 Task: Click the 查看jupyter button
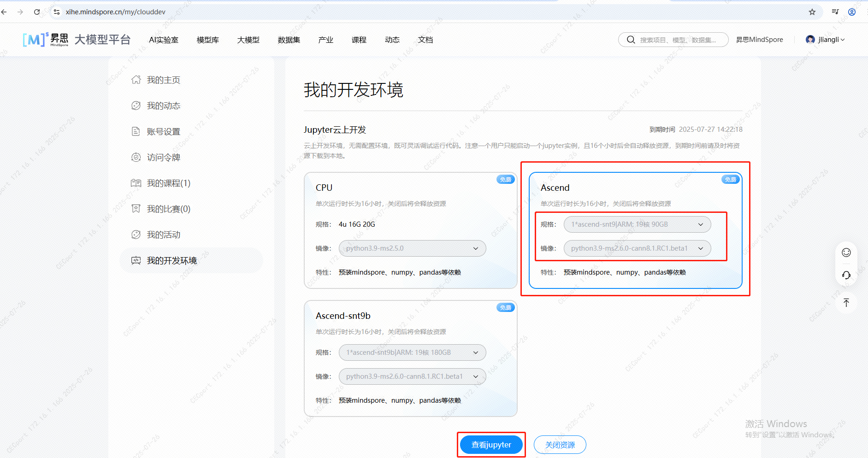coord(491,445)
